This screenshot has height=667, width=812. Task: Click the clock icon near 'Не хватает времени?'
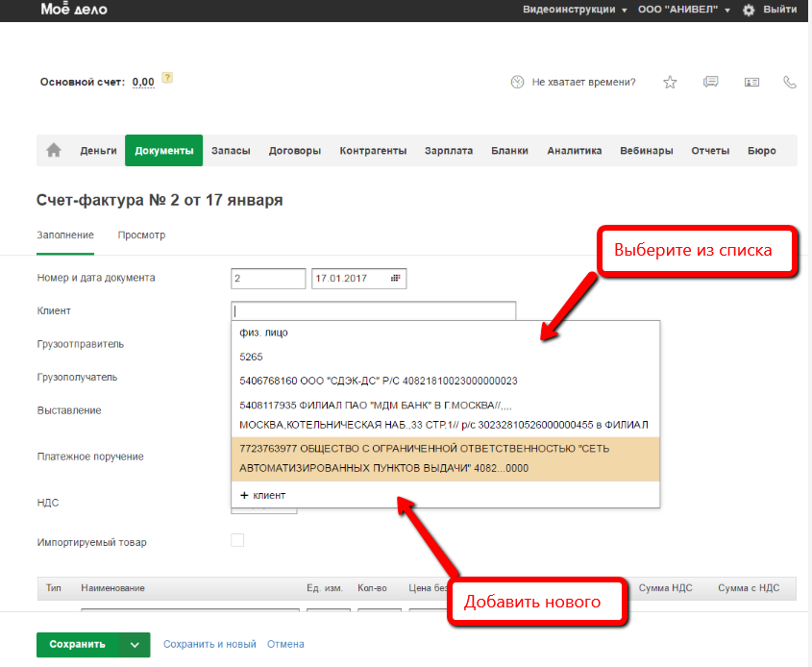point(518,83)
